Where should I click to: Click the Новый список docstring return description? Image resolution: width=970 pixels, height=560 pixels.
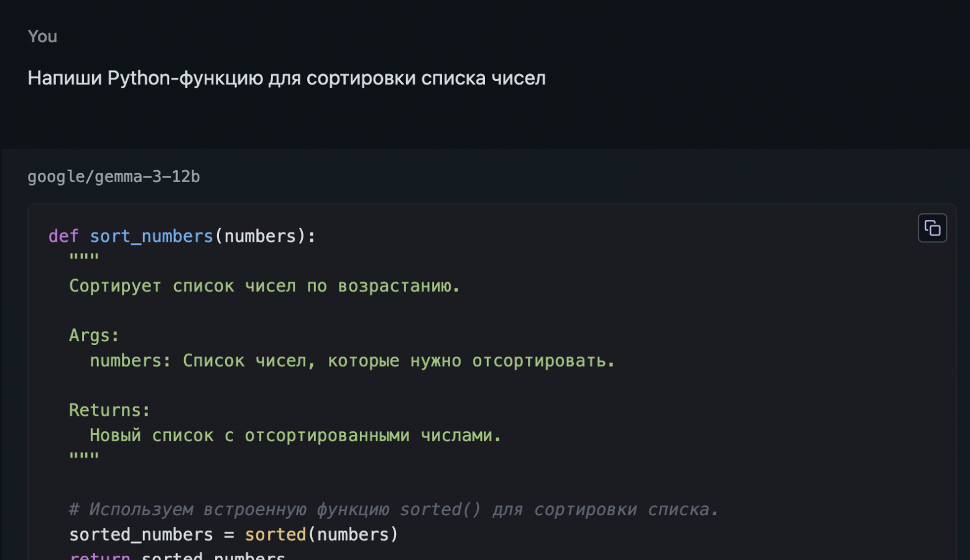pyautogui.click(x=295, y=434)
